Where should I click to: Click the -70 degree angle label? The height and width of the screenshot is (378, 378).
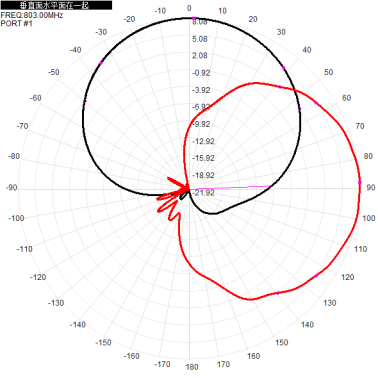tap(22, 126)
